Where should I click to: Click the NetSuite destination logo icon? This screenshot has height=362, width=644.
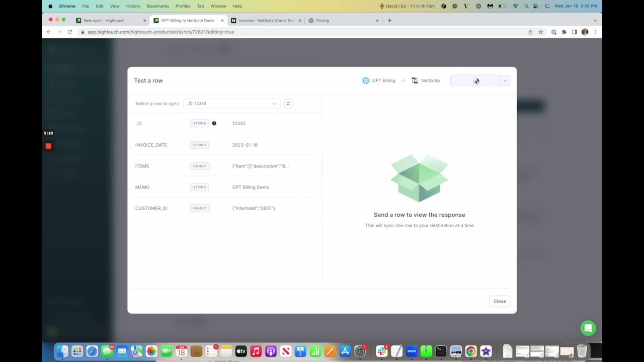coord(415,80)
